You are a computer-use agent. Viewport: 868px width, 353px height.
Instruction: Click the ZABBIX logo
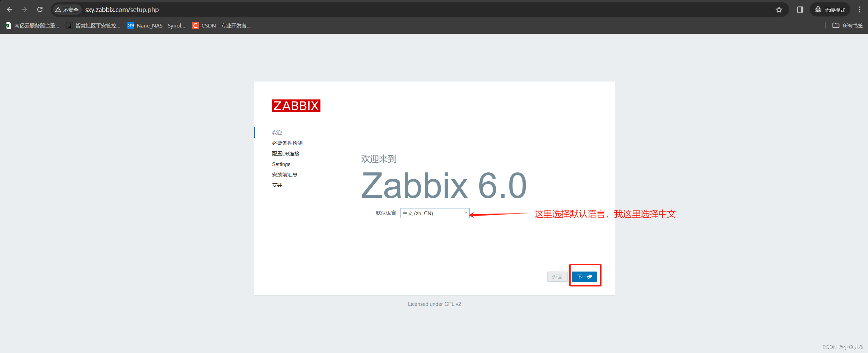coord(296,106)
